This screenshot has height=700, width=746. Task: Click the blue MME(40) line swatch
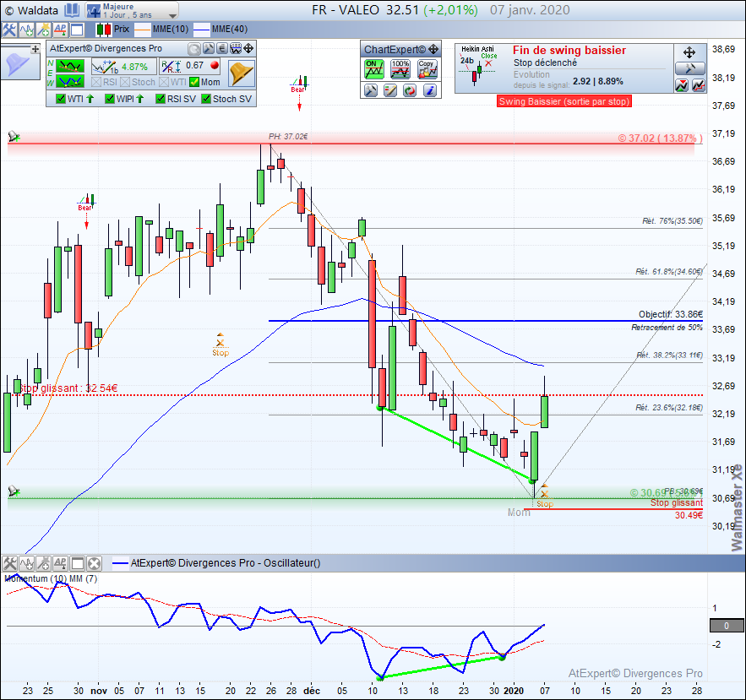[202, 30]
